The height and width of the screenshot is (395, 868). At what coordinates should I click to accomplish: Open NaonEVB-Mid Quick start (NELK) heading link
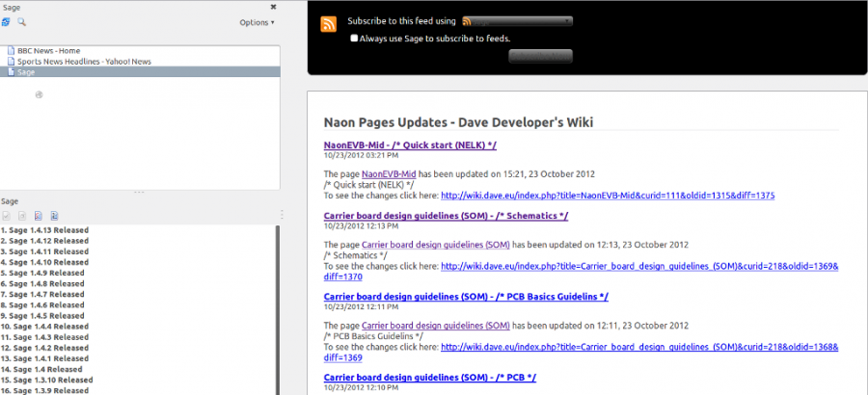(410, 145)
